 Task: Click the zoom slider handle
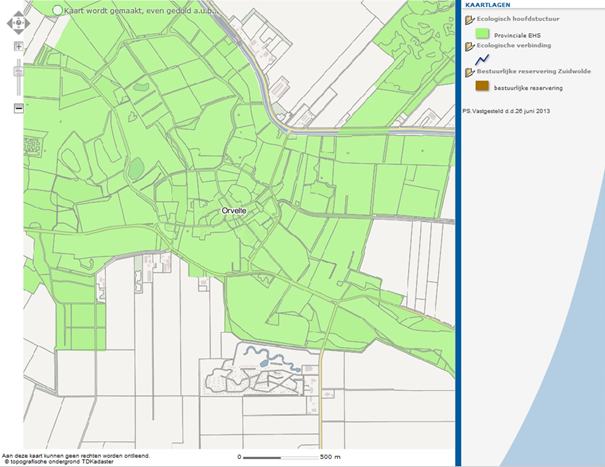point(19,71)
